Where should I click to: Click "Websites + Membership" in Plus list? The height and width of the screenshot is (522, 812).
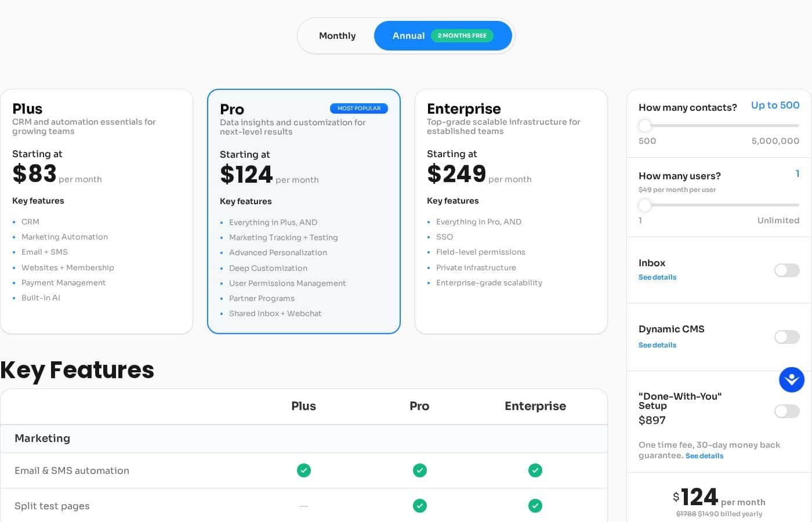pyautogui.click(x=68, y=267)
